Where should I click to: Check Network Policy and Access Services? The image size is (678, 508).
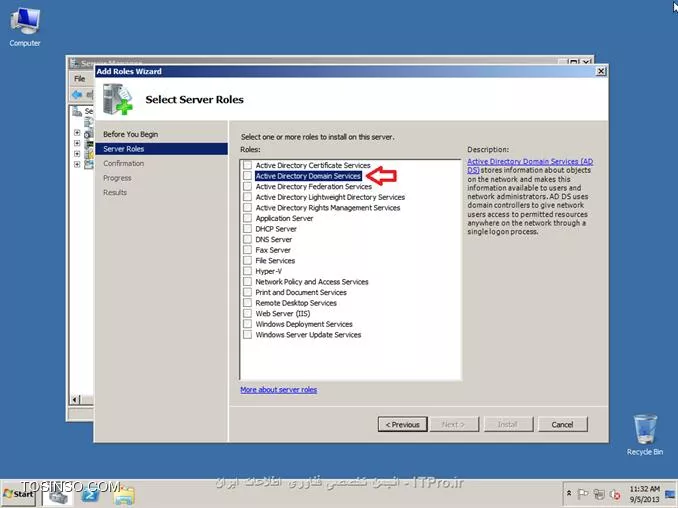click(247, 281)
